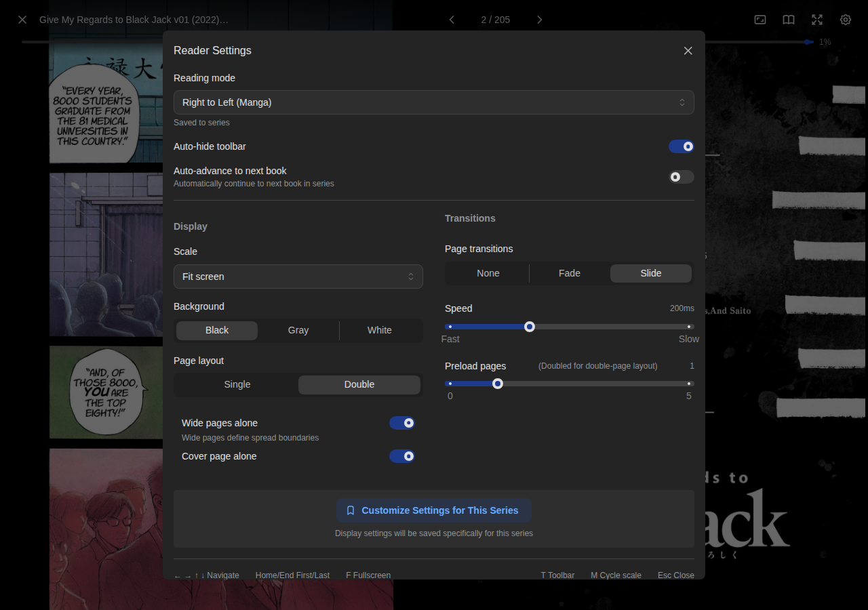Screen dimensions: 868x610
Task: Enter fullscreen via the expand arrows icon
Action: (x=816, y=20)
